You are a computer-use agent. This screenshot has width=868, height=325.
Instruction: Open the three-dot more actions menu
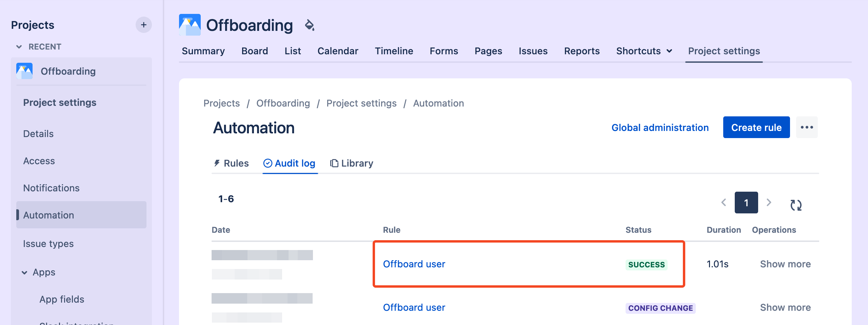(x=807, y=127)
